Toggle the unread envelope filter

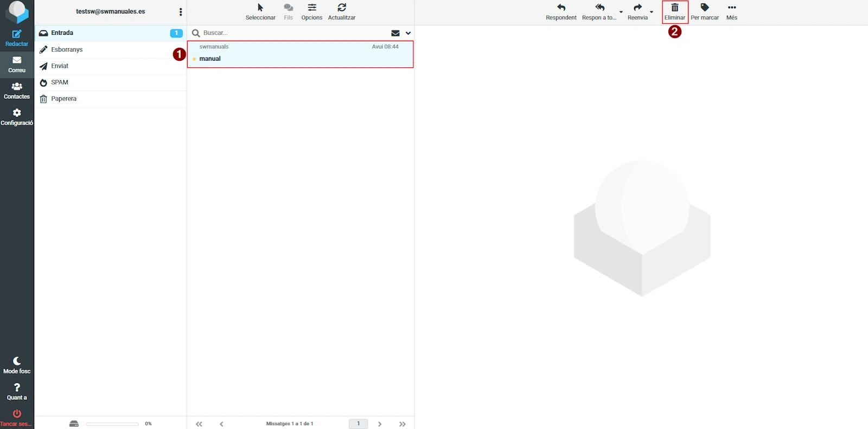395,33
